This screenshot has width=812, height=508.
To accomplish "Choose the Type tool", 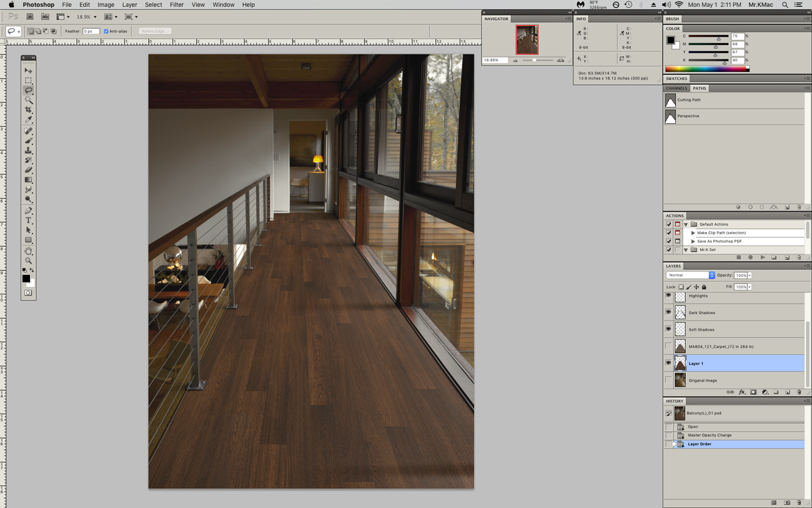I will 28,221.
